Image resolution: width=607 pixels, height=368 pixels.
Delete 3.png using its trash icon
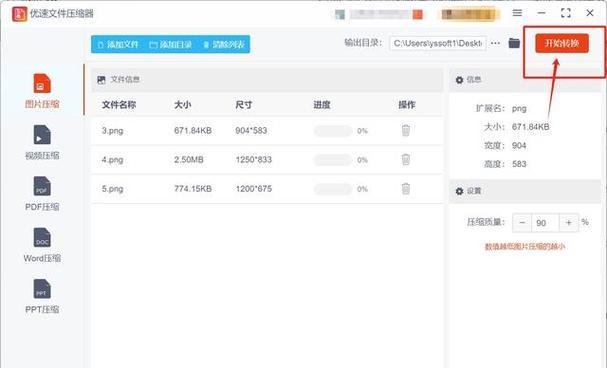(x=406, y=130)
